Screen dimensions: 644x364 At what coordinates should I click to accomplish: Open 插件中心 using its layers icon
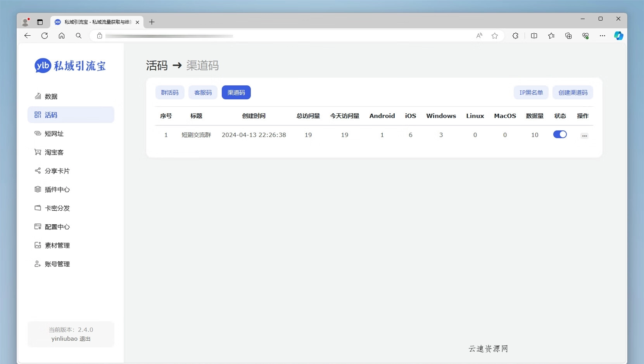38,189
